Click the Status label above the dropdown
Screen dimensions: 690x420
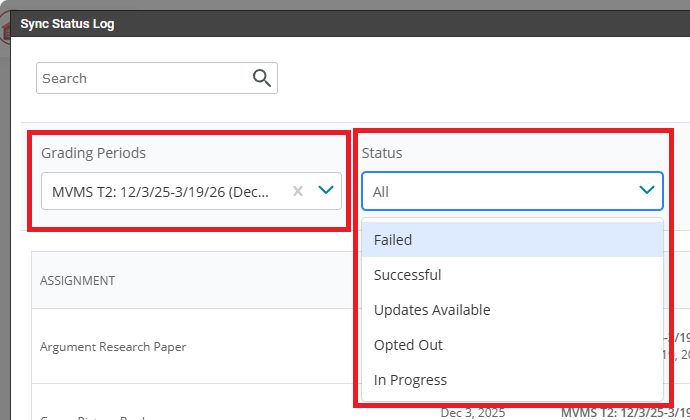381,153
